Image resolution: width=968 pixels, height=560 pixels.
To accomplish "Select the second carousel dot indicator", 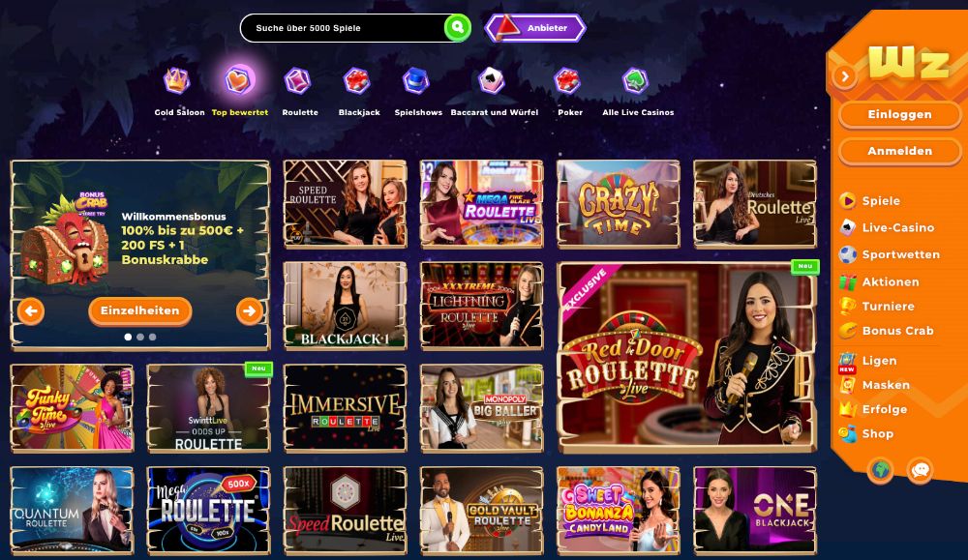I will pyautogui.click(x=140, y=337).
